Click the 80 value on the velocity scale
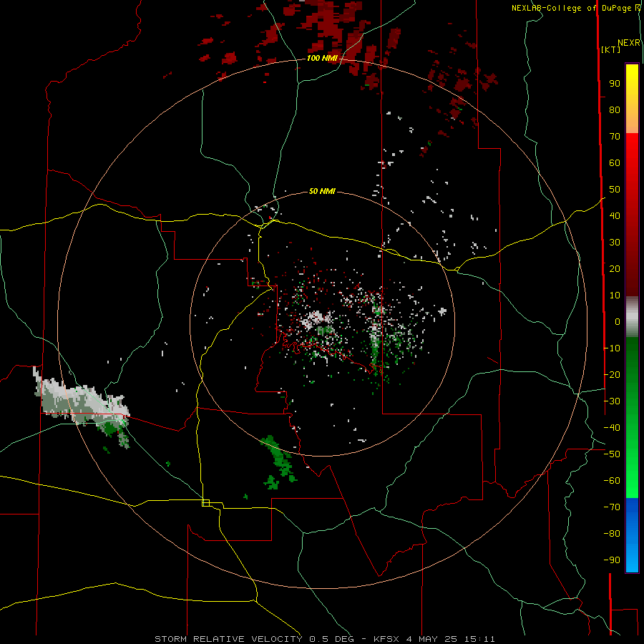This screenshot has width=644, height=644. [x=615, y=110]
